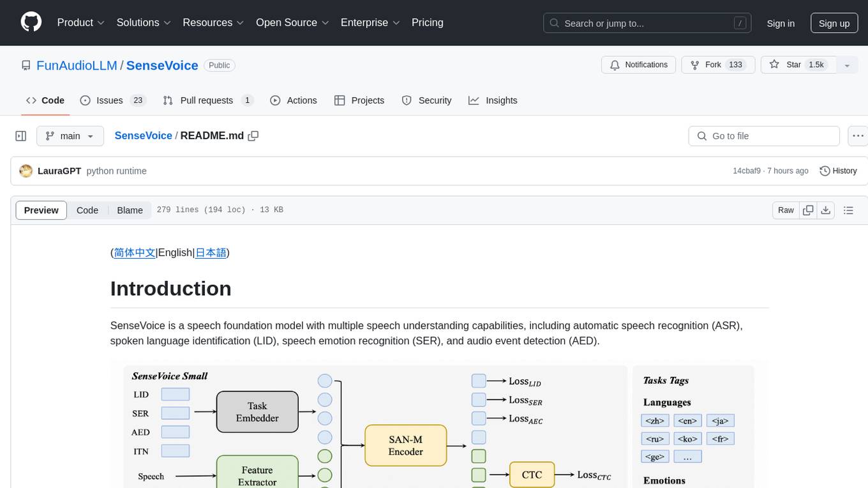This screenshot has width=868, height=488.
Task: Download the raw file
Action: pos(826,210)
